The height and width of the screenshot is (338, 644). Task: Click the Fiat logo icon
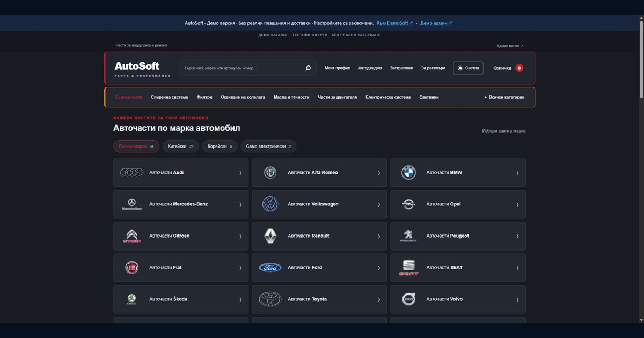[x=131, y=268]
